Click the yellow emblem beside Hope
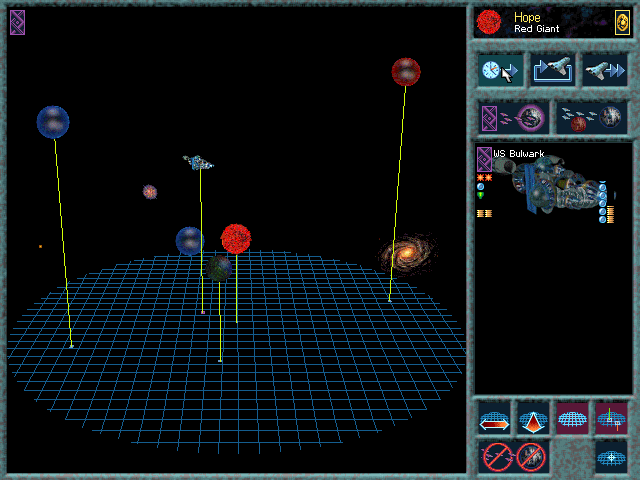Viewport: 640px width, 480px height. (x=622, y=22)
